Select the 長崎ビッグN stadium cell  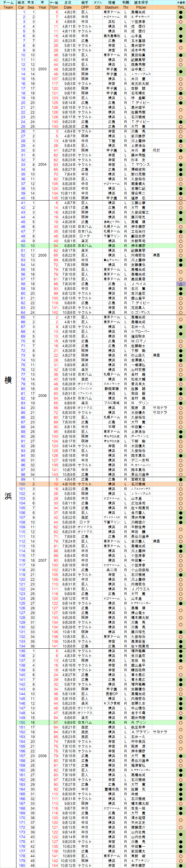(111, 222)
